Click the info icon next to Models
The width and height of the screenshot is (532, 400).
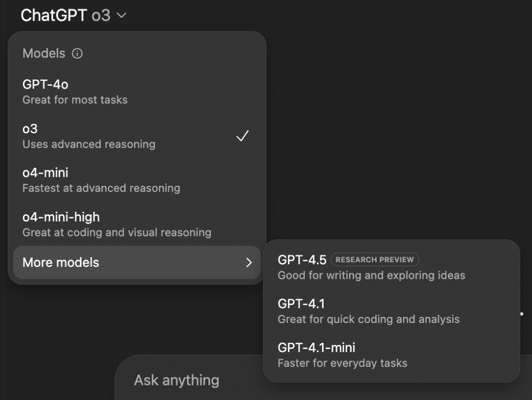pyautogui.click(x=77, y=53)
